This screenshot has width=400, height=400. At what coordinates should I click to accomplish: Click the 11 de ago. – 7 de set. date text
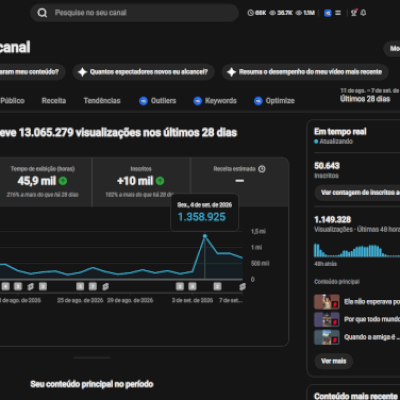[x=369, y=91]
